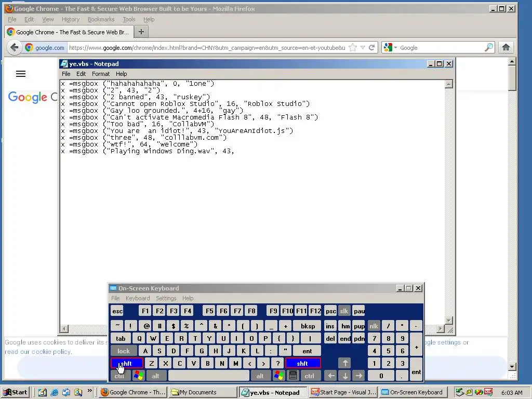Viewport: 532px width, 399px height.
Task: Click the 6:03 AM taskbar clock
Action: click(x=512, y=393)
